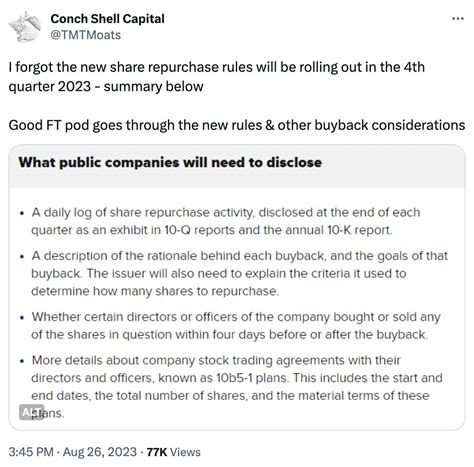Click the Conch Shell Capital profile avatar
The height and width of the screenshot is (467, 474).
pos(25,27)
